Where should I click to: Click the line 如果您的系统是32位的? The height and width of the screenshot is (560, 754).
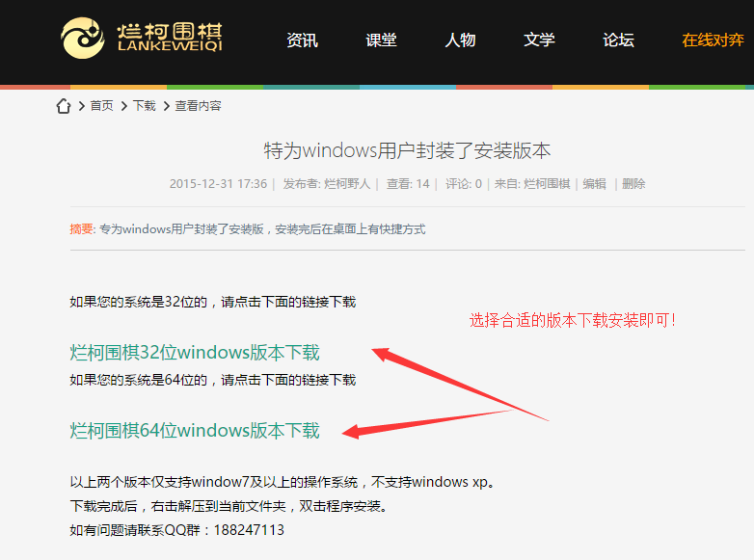pos(213,302)
